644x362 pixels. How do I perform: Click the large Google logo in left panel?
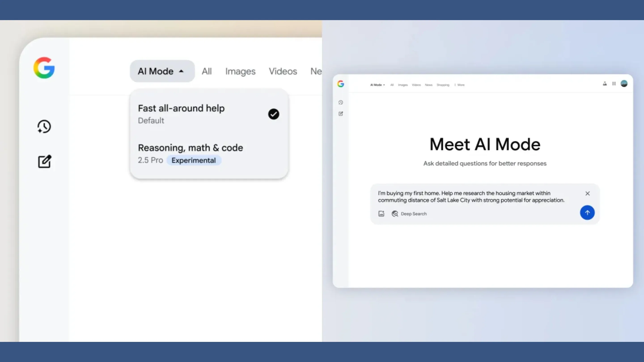point(44,68)
